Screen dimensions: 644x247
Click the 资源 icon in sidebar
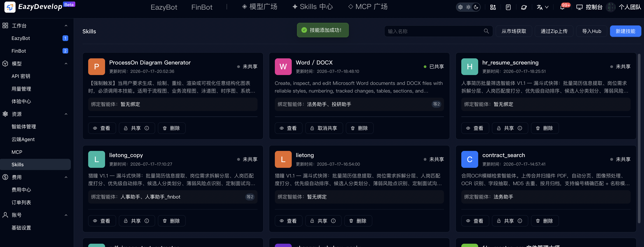point(5,114)
